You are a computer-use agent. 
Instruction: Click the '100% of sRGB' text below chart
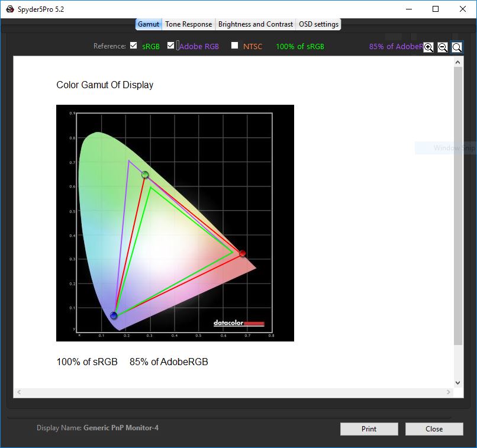(x=87, y=362)
